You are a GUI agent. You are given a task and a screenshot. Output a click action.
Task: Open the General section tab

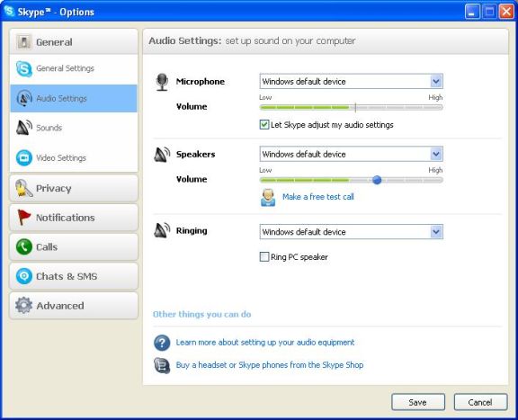point(74,42)
